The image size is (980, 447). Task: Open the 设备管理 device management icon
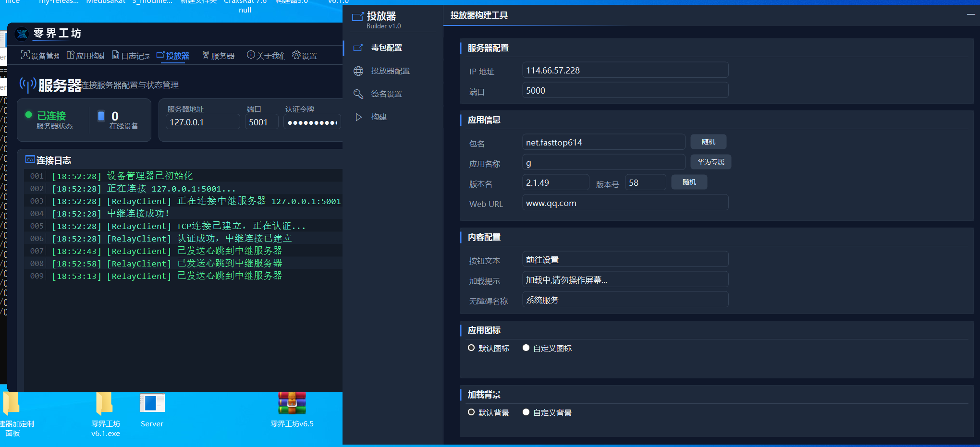[25, 55]
